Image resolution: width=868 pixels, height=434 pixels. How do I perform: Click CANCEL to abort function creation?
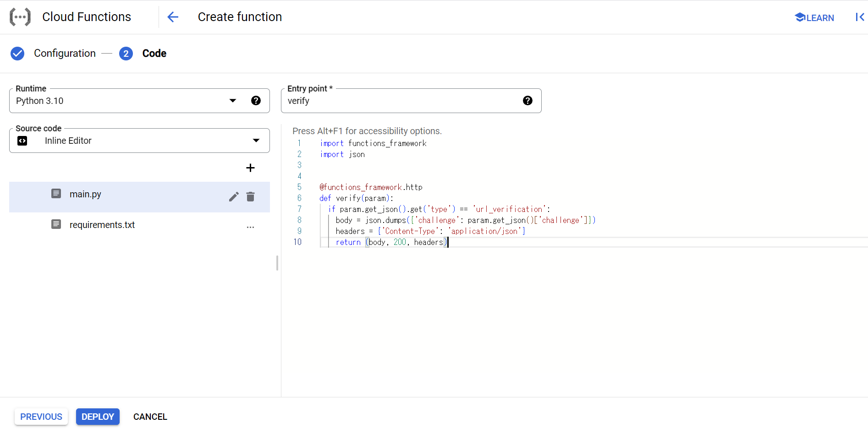tap(150, 417)
